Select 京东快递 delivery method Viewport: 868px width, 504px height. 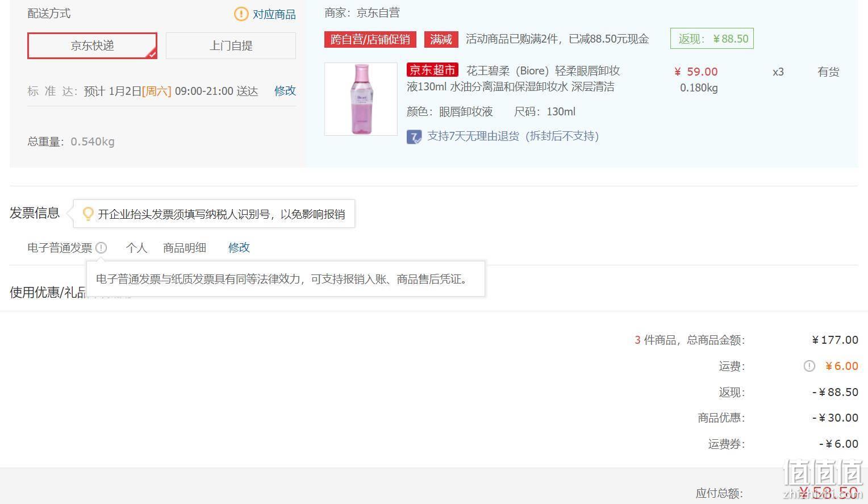(92, 45)
